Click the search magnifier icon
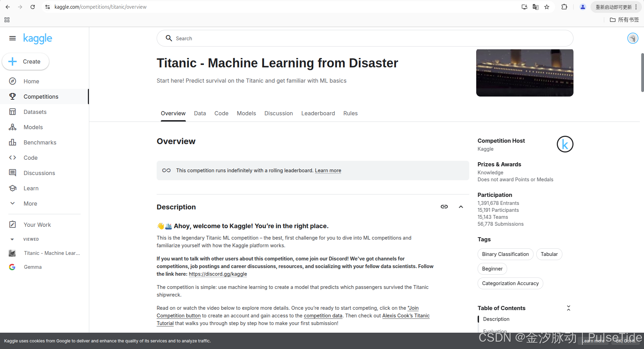This screenshot has height=349, width=644. click(x=169, y=38)
